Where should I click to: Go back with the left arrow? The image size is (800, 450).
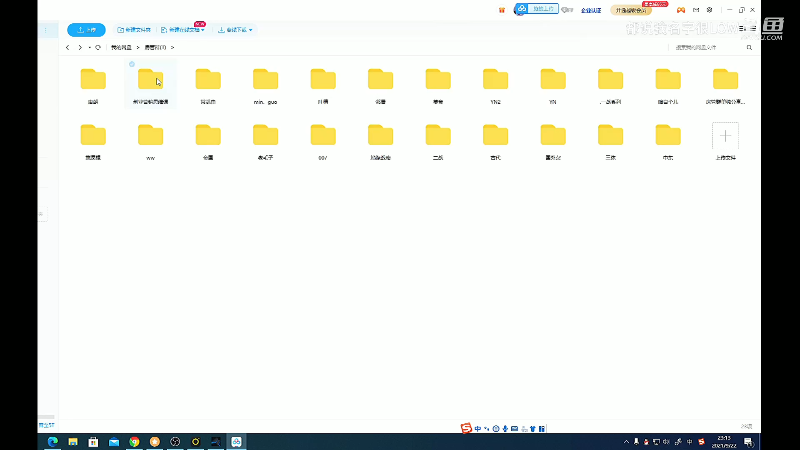[67, 47]
